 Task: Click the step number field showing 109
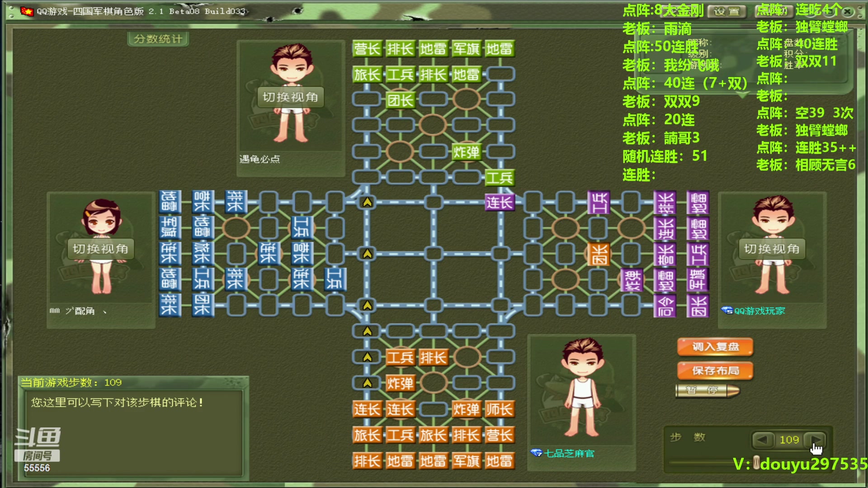(x=789, y=440)
